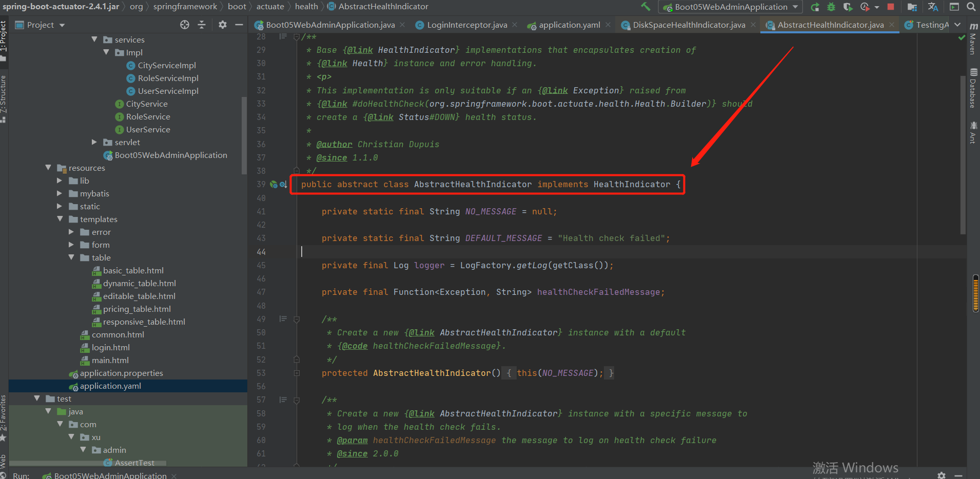The height and width of the screenshot is (479, 980).
Task: Switch to LoginInterceptor.java tab
Action: coord(467,25)
